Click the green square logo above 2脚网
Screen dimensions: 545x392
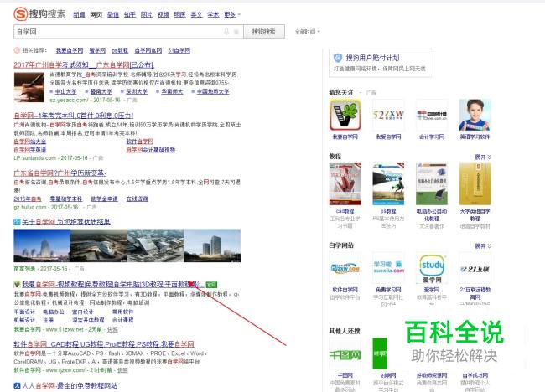pos(380,353)
